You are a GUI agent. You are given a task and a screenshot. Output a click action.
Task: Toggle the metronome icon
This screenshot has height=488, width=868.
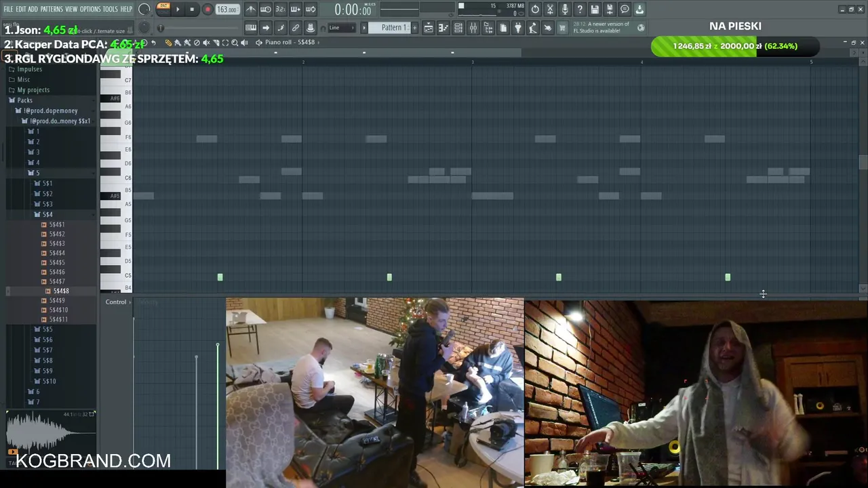(x=251, y=9)
